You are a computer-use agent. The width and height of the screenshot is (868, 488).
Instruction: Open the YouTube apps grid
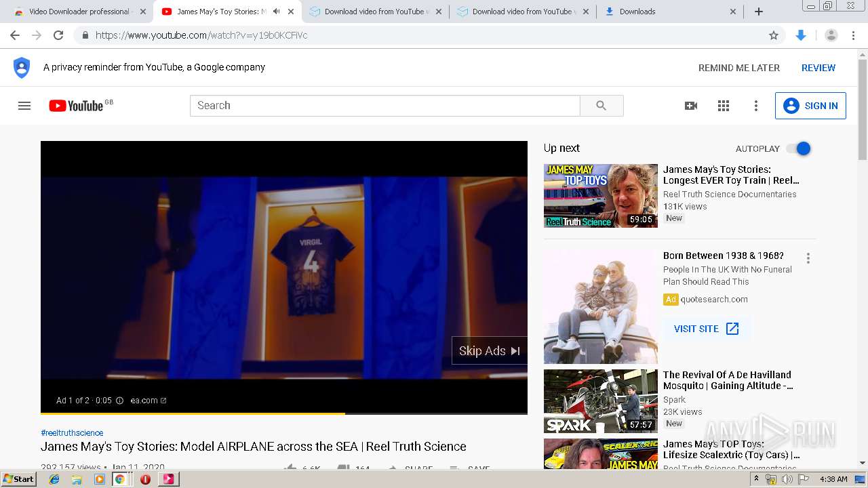(724, 106)
